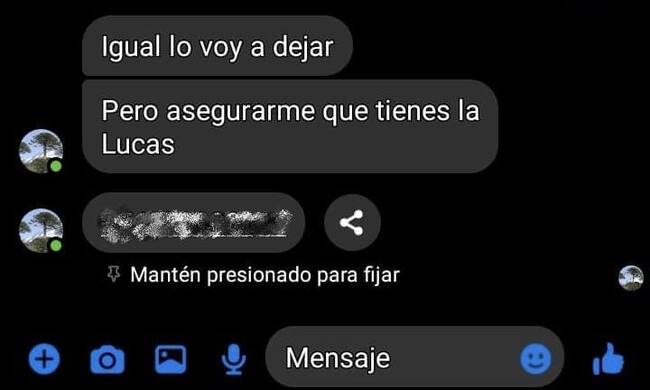Click the word Lucas in message
Image resolution: width=650 pixels, height=390 pixels.
click(x=138, y=144)
